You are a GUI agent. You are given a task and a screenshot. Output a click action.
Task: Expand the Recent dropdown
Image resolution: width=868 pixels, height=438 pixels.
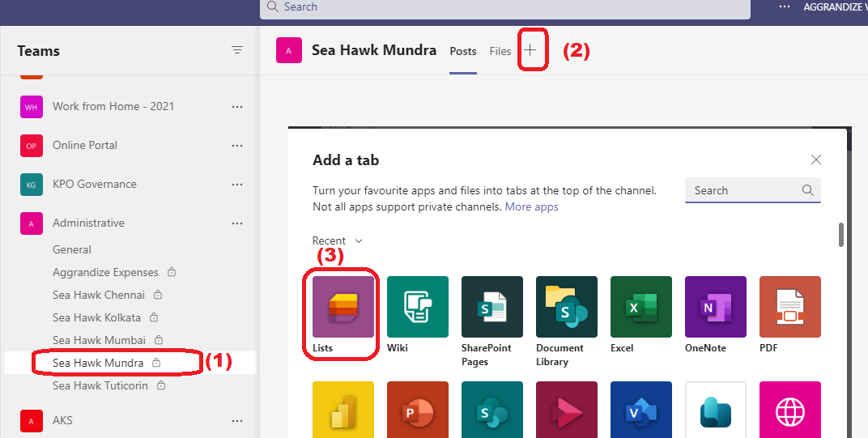[x=337, y=241]
